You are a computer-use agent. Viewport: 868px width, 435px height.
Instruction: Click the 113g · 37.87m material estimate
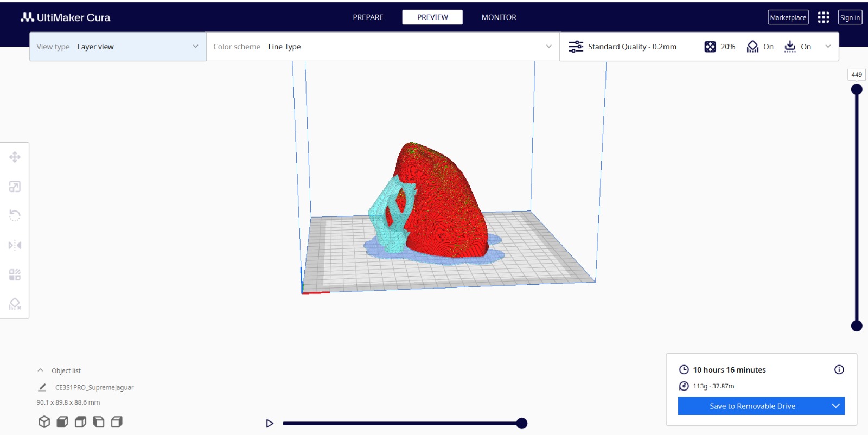tap(713, 386)
